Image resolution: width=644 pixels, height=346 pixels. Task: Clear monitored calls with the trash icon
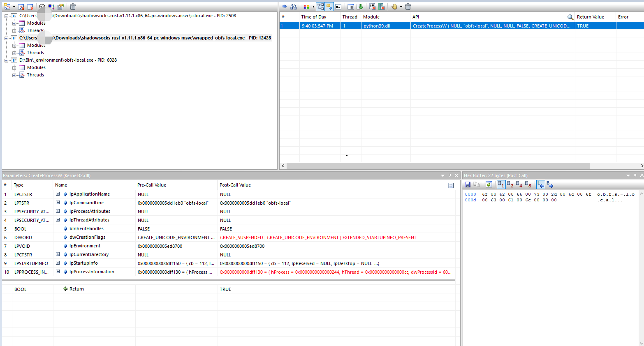tap(407, 7)
